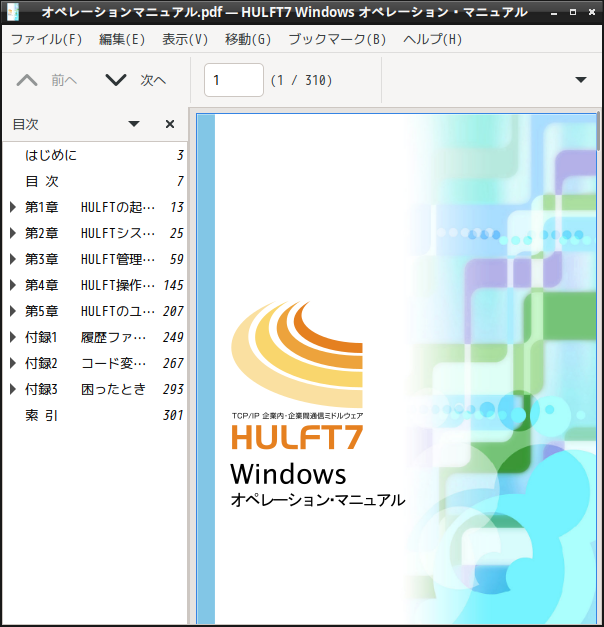Image resolution: width=604 pixels, height=627 pixels.
Task: Select the 付録1 履歴ファ… entry
Action: coord(95,337)
